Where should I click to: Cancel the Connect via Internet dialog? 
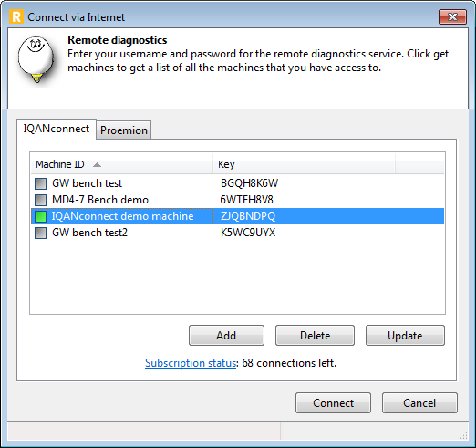[419, 403]
